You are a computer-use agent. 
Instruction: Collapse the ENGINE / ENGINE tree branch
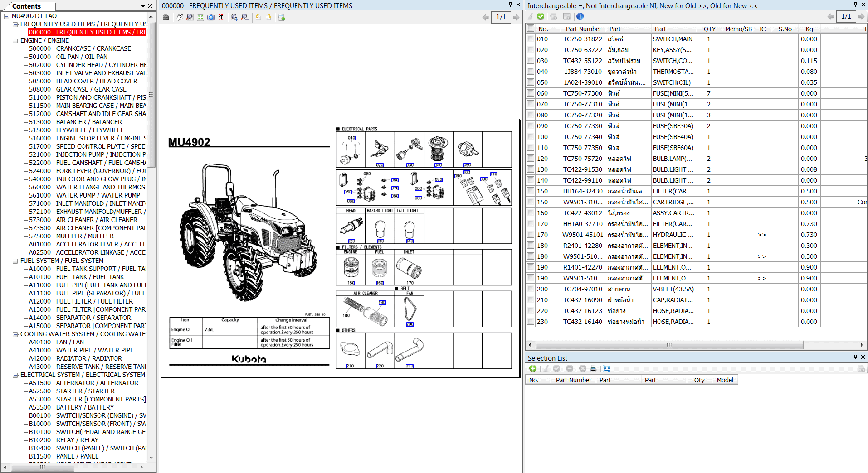click(x=15, y=40)
